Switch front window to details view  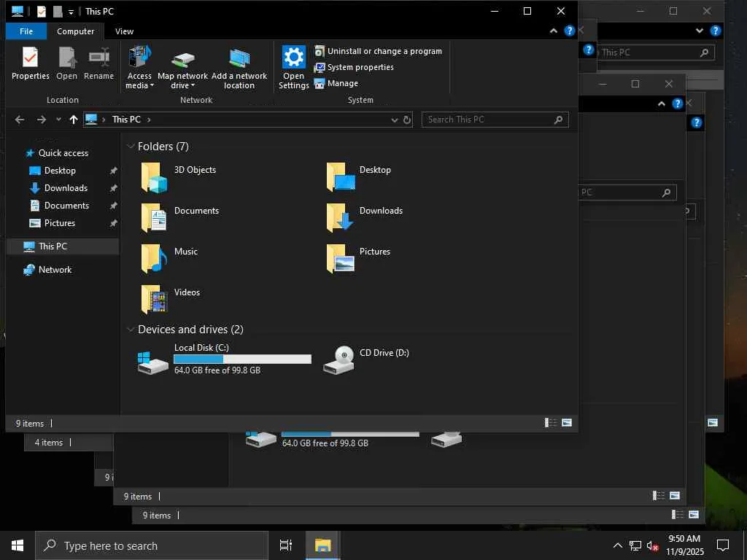click(x=551, y=423)
